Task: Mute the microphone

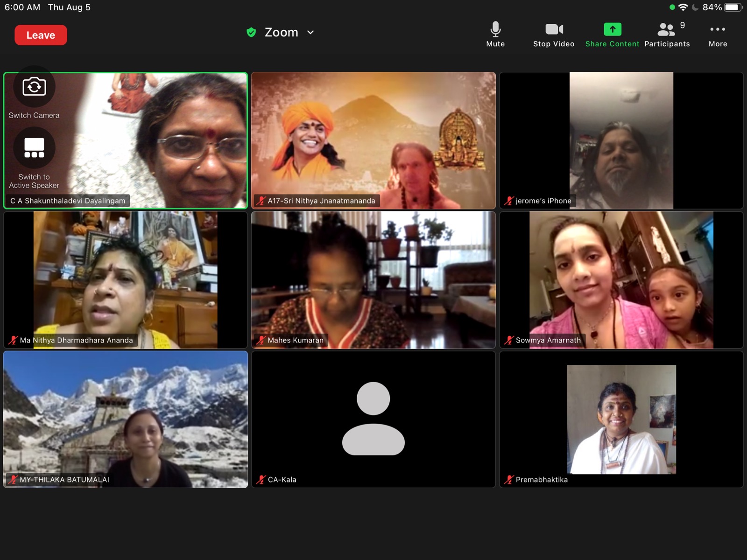Action: pyautogui.click(x=495, y=35)
